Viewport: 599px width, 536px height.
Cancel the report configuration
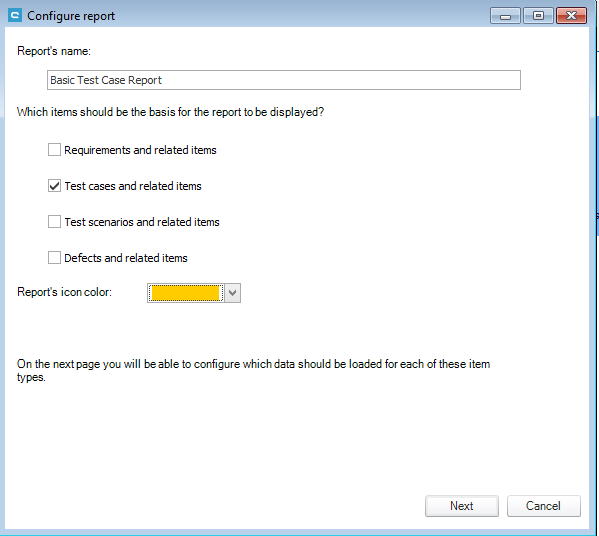point(543,506)
